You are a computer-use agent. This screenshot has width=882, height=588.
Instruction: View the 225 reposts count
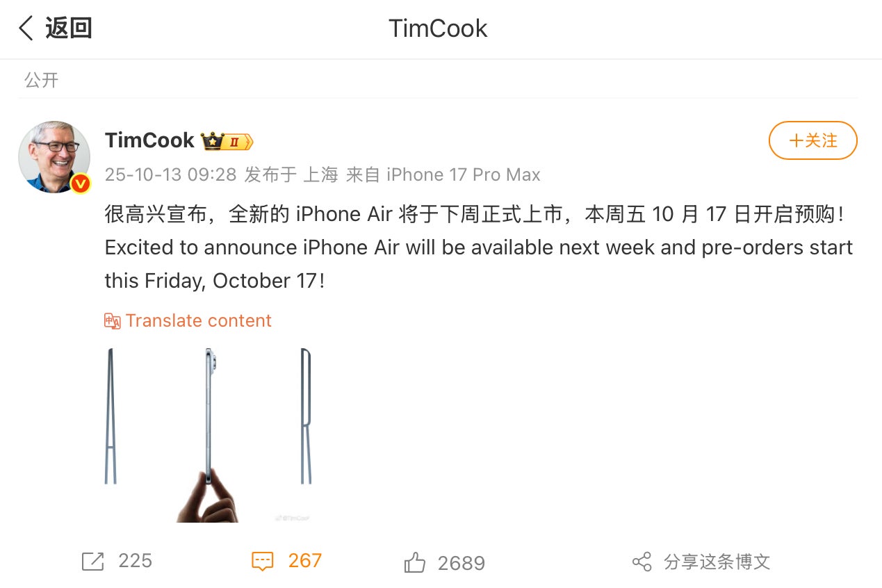135,561
